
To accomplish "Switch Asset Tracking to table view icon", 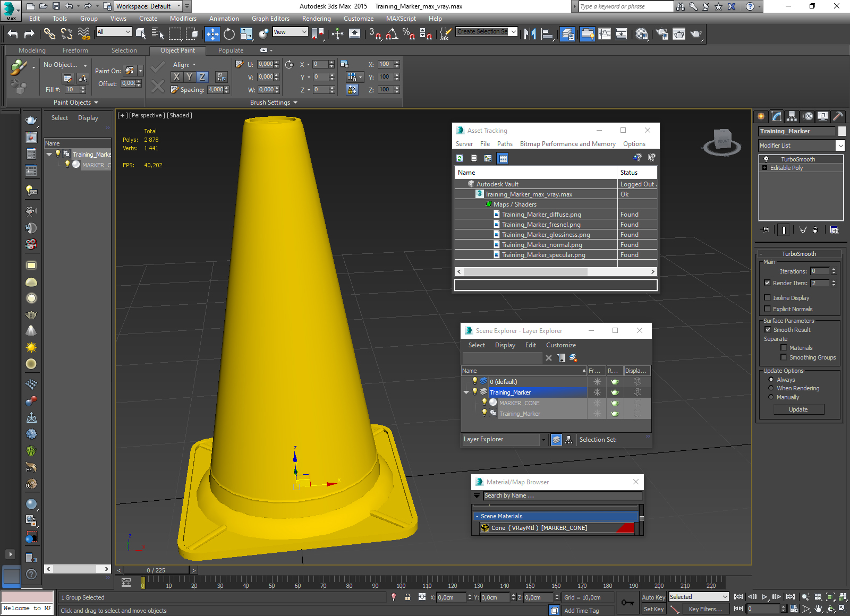I will pos(503,158).
